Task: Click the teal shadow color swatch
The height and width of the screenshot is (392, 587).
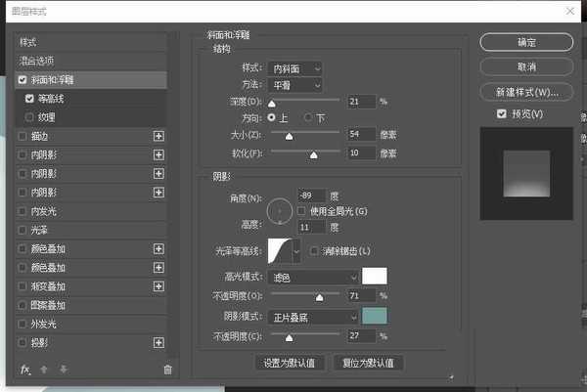Action: click(x=375, y=317)
